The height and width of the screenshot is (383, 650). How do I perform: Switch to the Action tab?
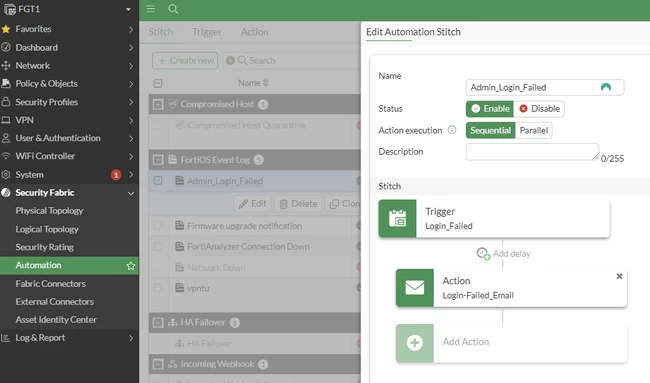[255, 32]
